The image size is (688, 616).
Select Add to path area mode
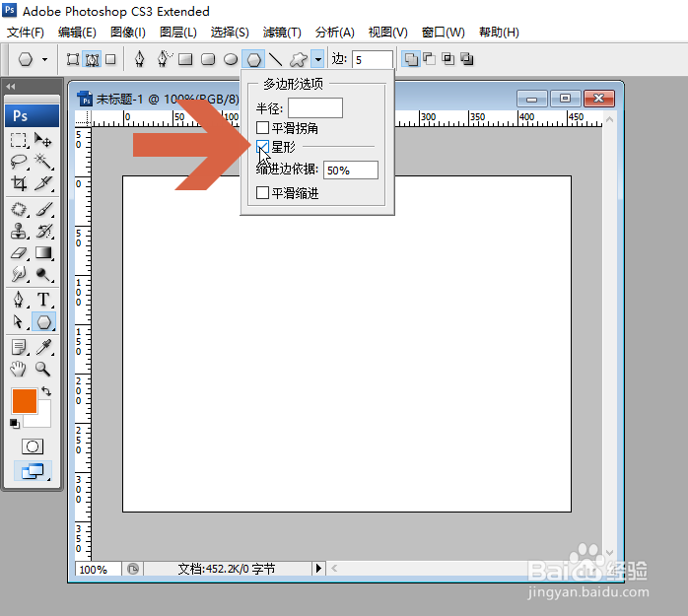411,59
